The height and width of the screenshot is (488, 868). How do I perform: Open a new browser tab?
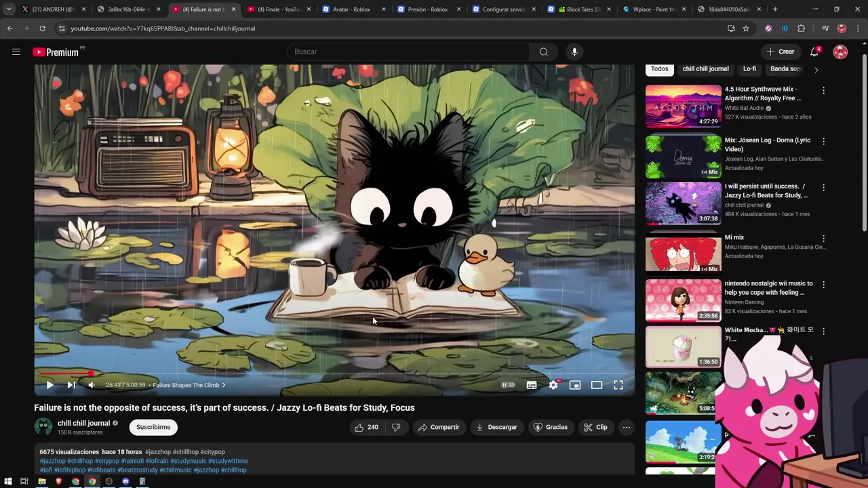pyautogui.click(x=775, y=9)
